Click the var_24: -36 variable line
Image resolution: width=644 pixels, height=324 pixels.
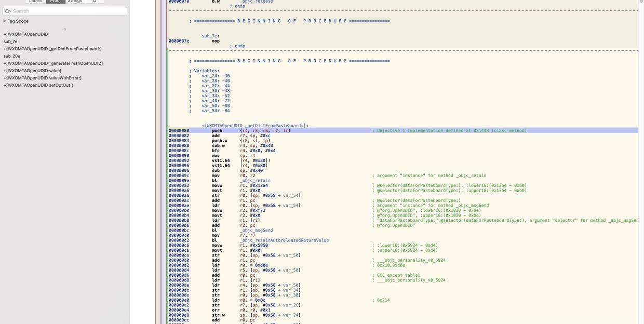209,76
